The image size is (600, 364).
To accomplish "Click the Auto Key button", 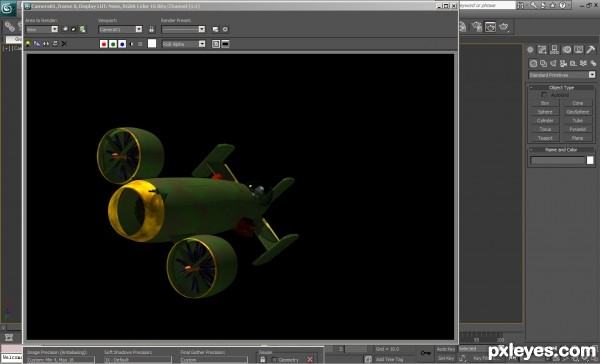I will coord(446,349).
